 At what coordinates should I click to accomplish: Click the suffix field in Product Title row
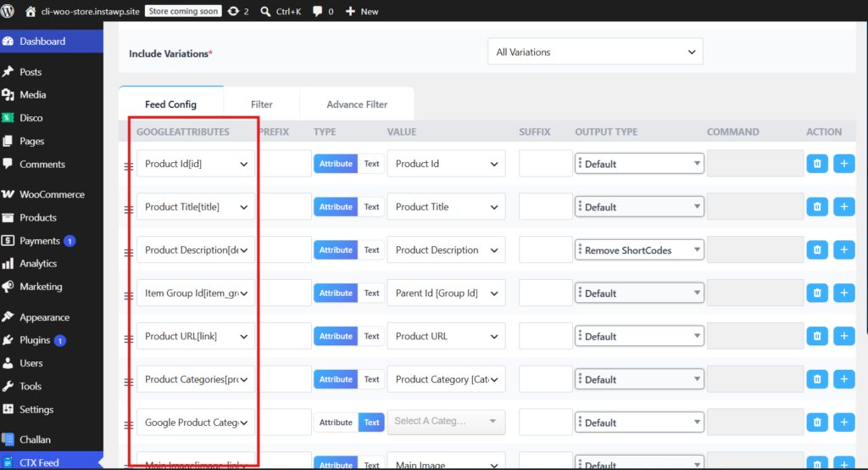tap(545, 207)
